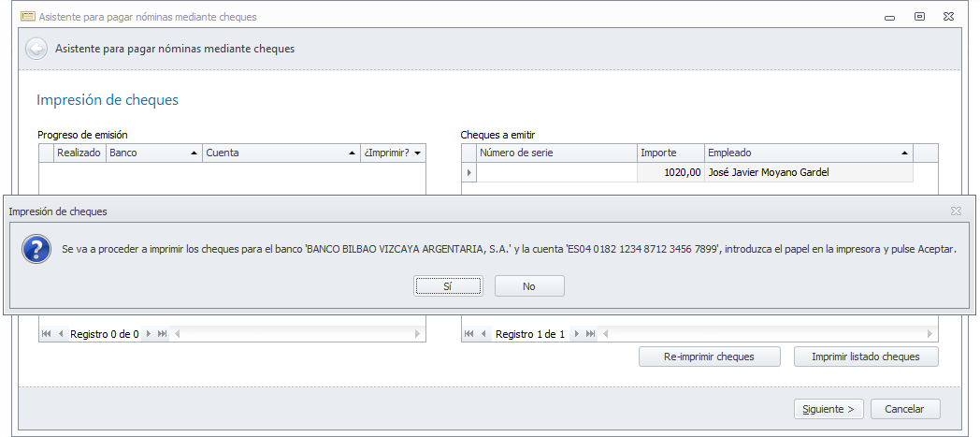980x437 pixels.
Task: Click 'Registro 0 de 0' label
Action: click(x=105, y=334)
